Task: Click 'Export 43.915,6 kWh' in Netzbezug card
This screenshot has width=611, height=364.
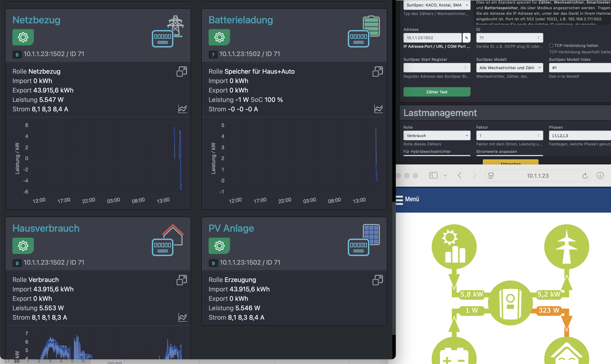Action: 43,90
